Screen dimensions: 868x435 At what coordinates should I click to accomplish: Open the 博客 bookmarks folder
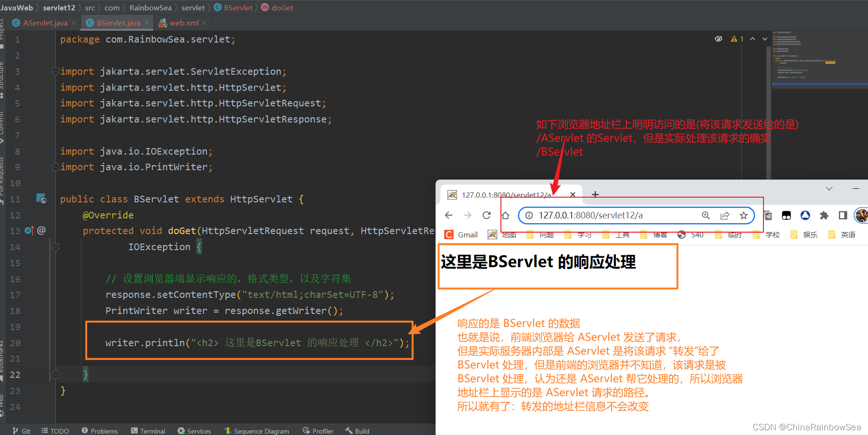tap(654, 235)
